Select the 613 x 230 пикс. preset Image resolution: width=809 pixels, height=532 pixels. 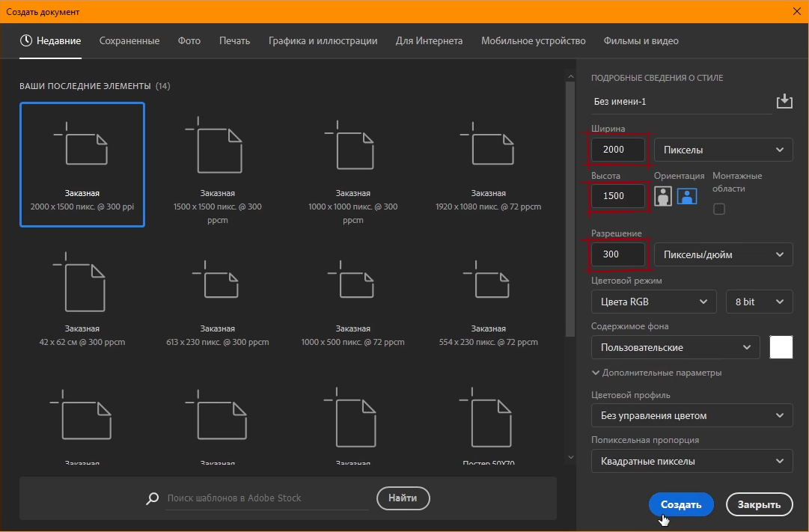[x=217, y=299]
